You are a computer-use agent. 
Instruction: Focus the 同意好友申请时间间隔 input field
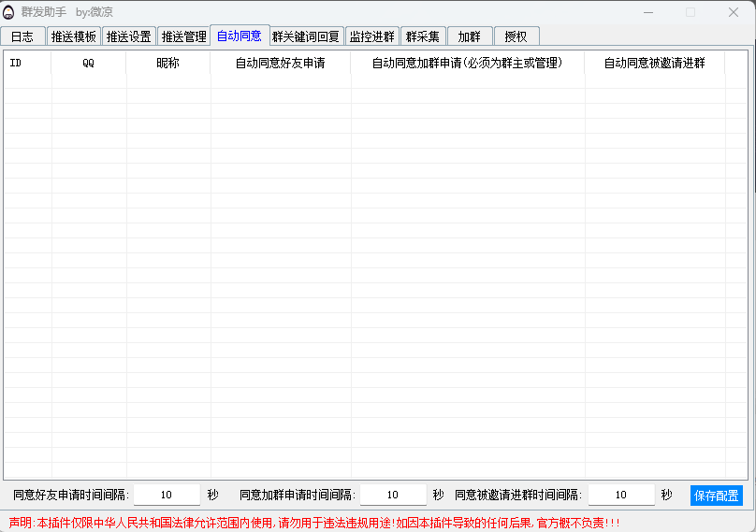click(x=167, y=496)
